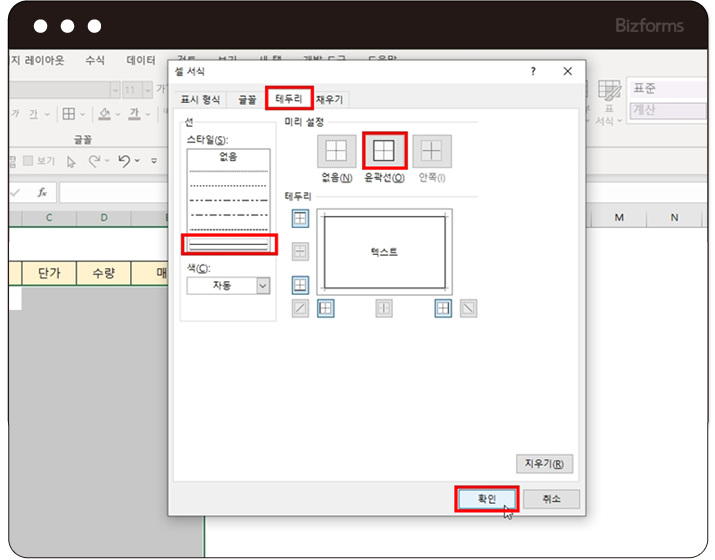Click the fill color bucket icon
This screenshot has height=560, width=715.
[104, 114]
